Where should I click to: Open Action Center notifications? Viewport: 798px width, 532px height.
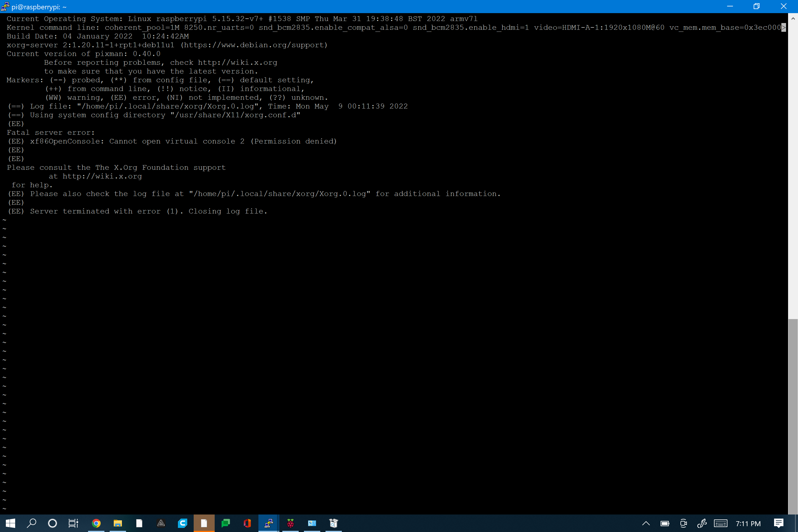pos(778,523)
